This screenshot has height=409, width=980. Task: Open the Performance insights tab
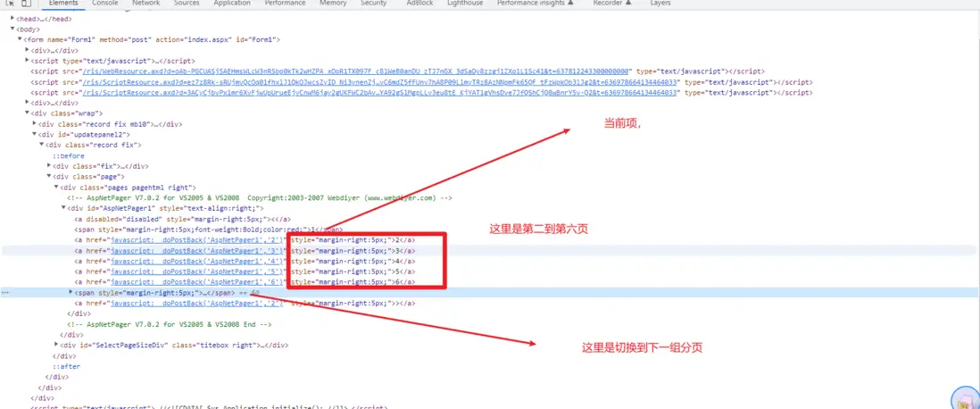tap(536, 4)
